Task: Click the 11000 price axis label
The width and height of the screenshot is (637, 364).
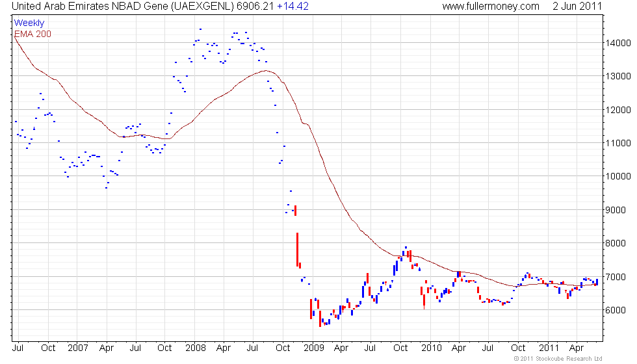Action: [x=618, y=143]
